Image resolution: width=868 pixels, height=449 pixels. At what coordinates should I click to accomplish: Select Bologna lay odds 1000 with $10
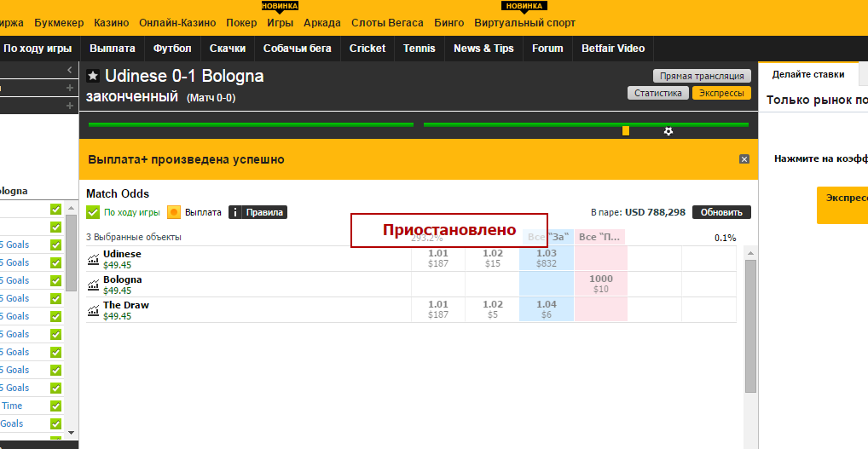tap(600, 284)
